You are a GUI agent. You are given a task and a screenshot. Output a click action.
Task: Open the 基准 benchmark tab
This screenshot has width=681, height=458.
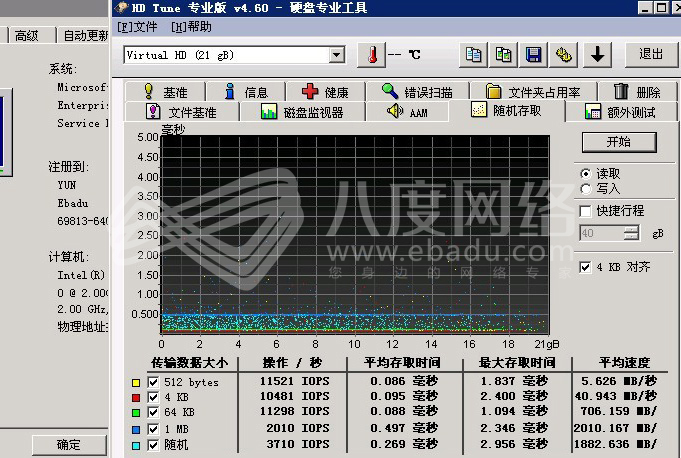[165, 92]
